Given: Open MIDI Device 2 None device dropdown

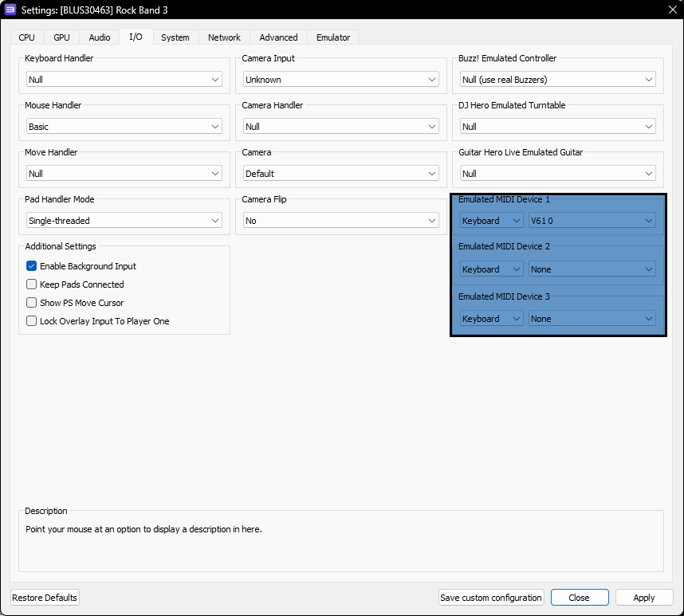Looking at the screenshot, I should coord(592,269).
